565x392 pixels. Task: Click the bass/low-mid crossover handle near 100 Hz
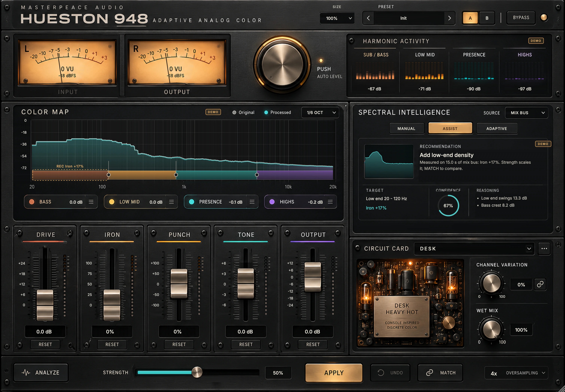coord(108,175)
